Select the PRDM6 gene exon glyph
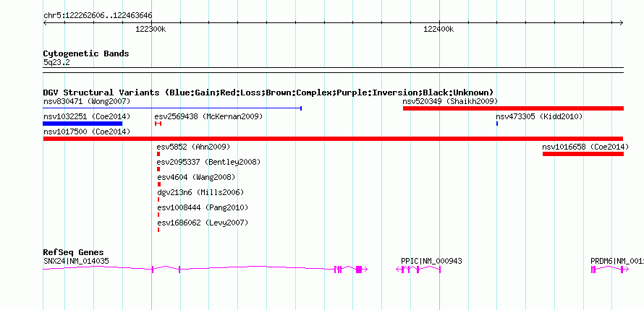644x310 pixels. (610, 270)
